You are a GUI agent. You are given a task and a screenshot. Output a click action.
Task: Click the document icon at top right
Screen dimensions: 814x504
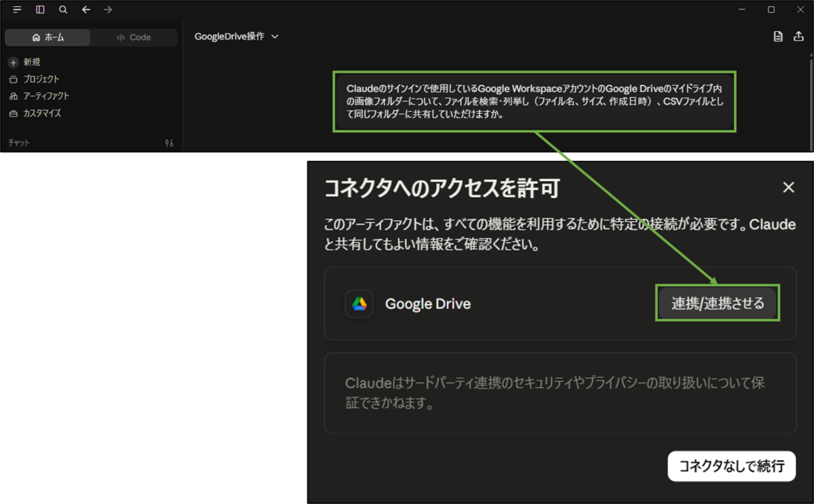click(778, 37)
